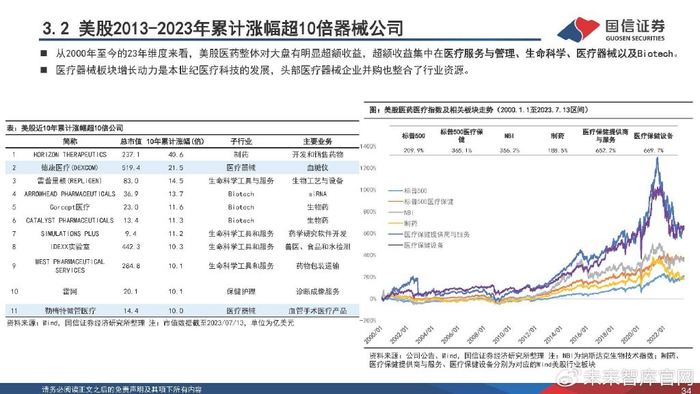Click the '21.5' cumulative gain cell
This screenshot has height=394, width=700.
coord(175,168)
